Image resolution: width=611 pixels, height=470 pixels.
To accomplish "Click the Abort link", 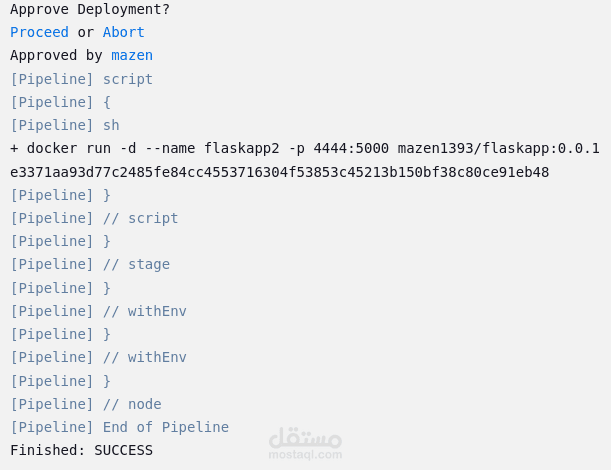I will (x=124, y=32).
